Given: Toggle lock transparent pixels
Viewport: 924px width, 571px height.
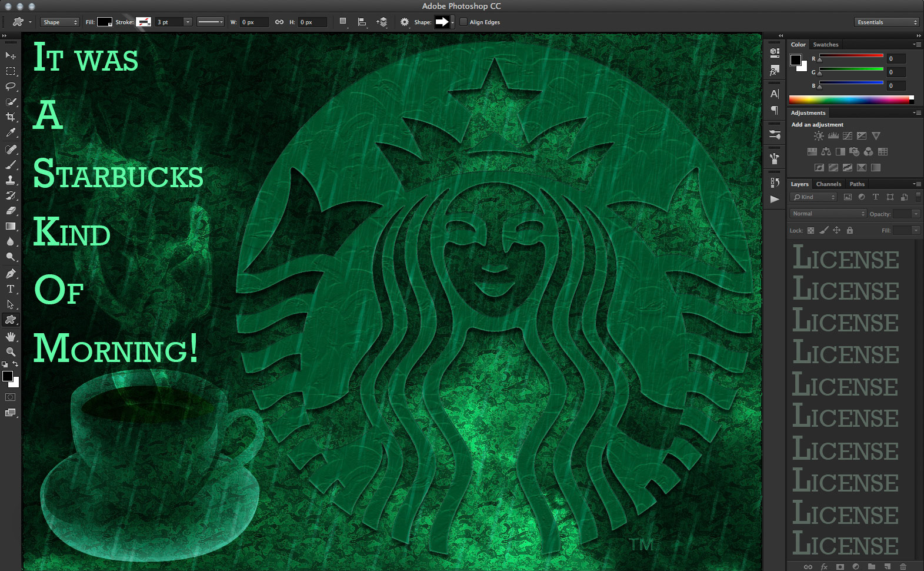Looking at the screenshot, I should click(x=810, y=230).
